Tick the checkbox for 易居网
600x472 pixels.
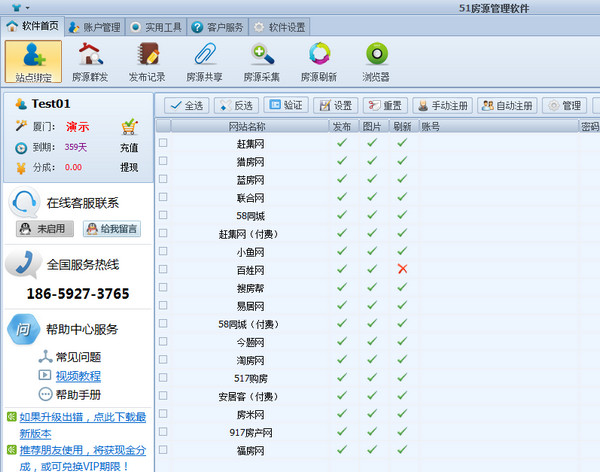tap(163, 305)
